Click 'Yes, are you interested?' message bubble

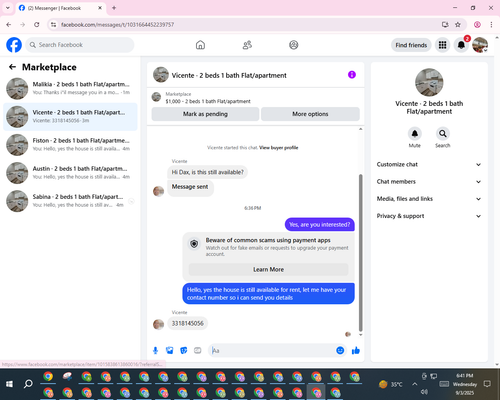click(x=320, y=225)
